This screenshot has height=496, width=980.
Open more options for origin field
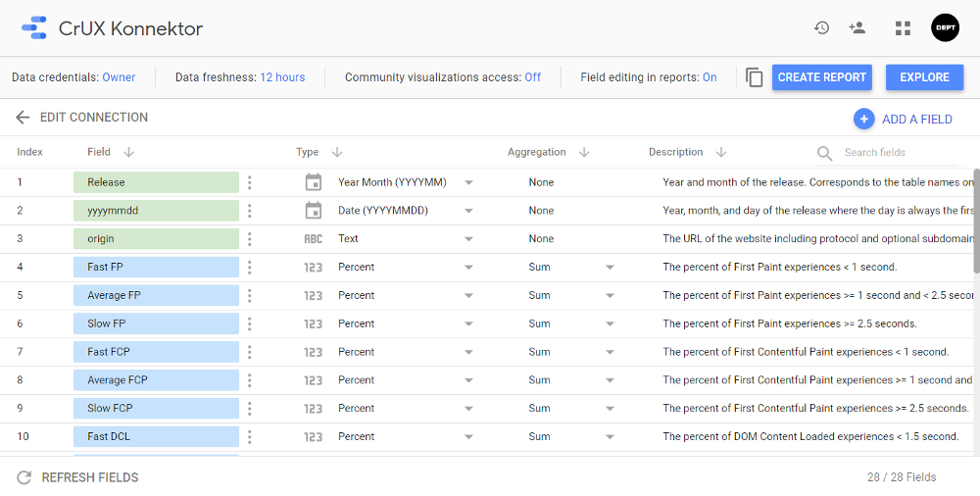(249, 239)
